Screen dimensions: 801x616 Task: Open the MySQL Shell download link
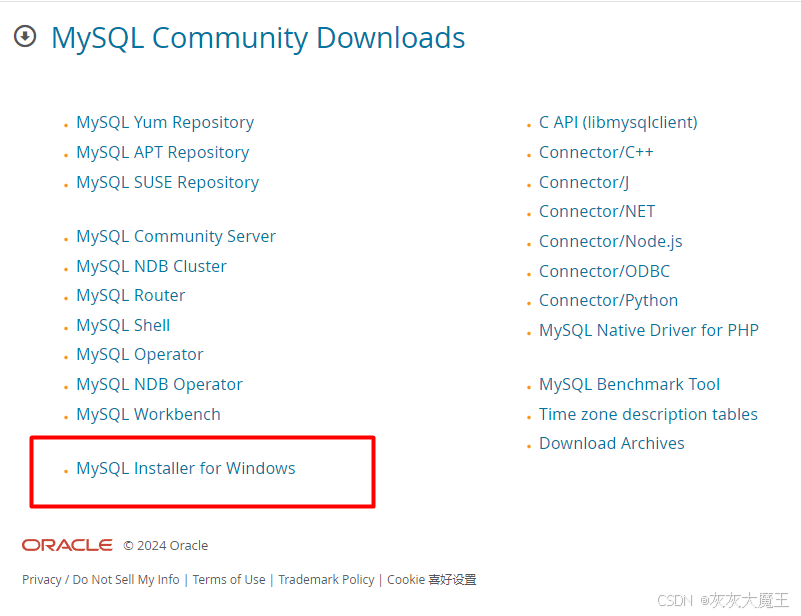click(x=123, y=325)
